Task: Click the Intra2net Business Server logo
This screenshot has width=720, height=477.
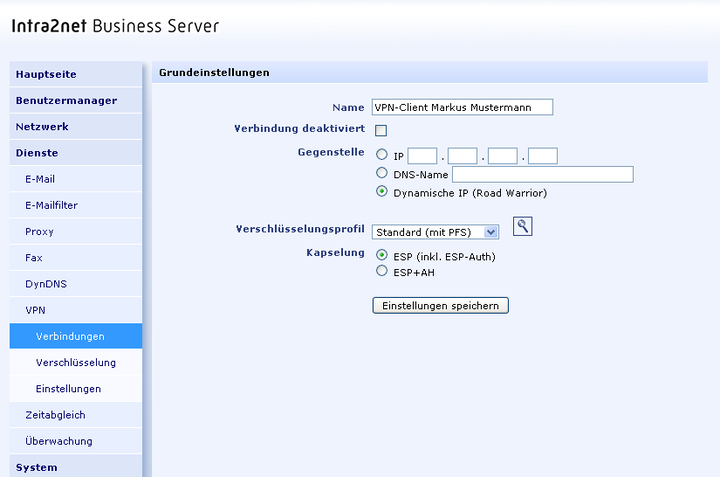Action: pos(115,26)
